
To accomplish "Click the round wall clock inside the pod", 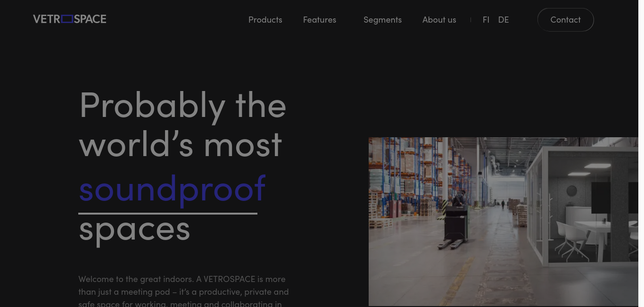I will [x=571, y=191].
